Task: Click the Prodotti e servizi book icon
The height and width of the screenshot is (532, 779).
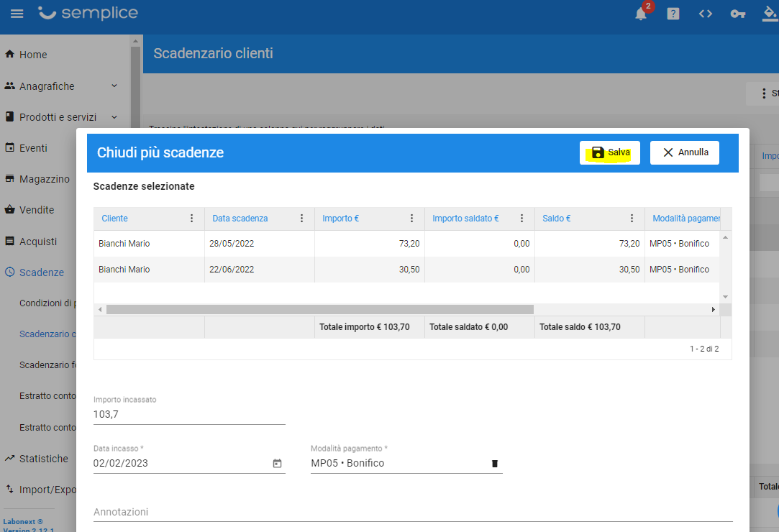Action: (9, 116)
